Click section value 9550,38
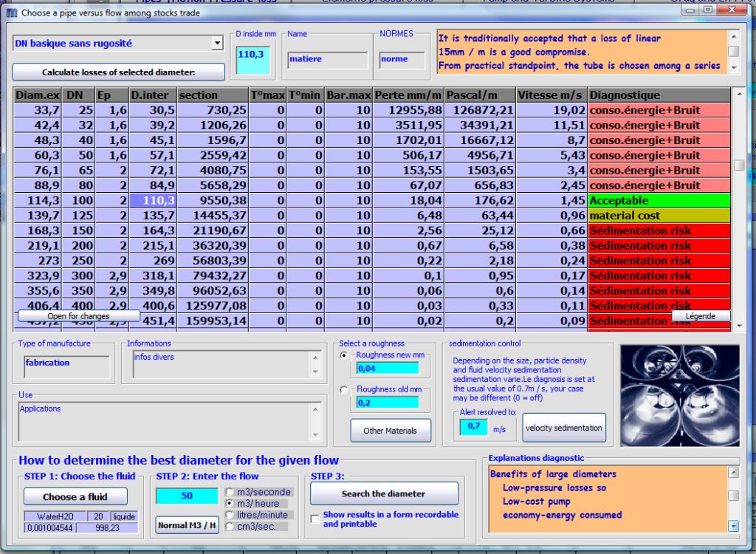756x554 pixels. tap(213, 200)
